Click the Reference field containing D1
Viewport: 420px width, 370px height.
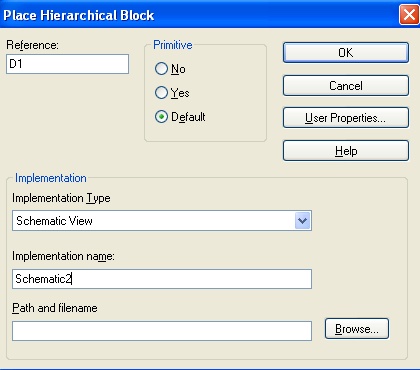[67, 64]
